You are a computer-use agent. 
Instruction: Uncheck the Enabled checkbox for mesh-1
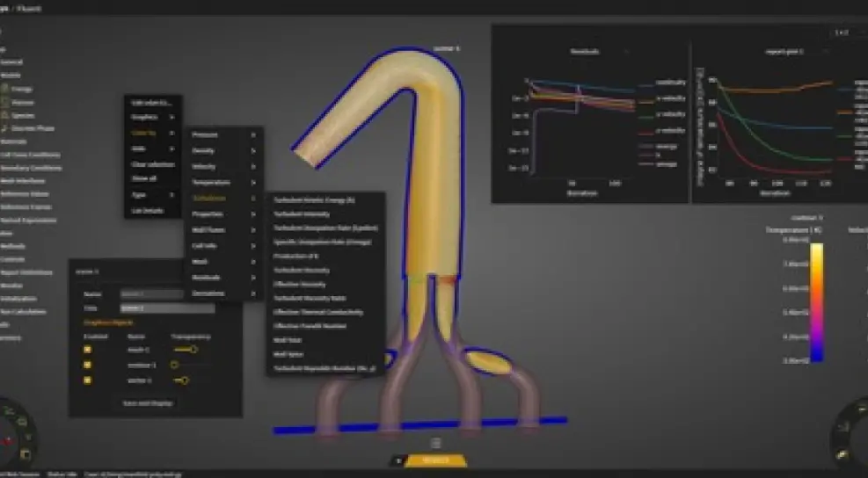point(87,350)
